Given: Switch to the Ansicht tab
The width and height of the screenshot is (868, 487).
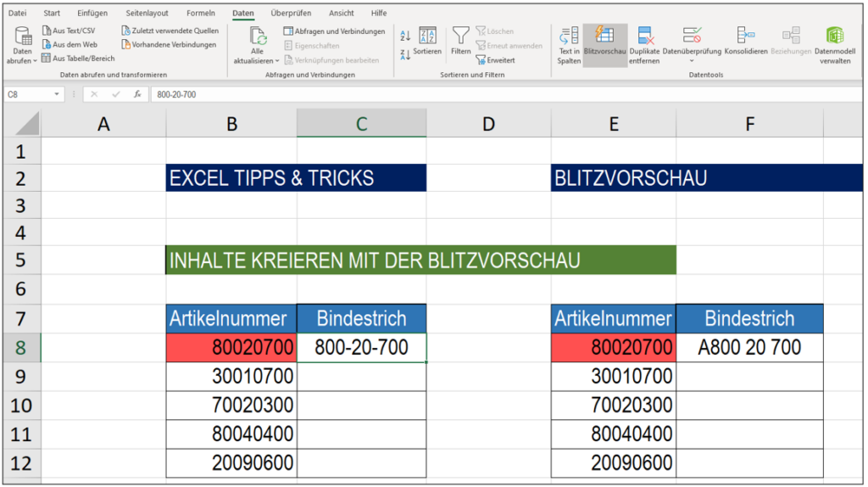Looking at the screenshot, I should (x=341, y=13).
